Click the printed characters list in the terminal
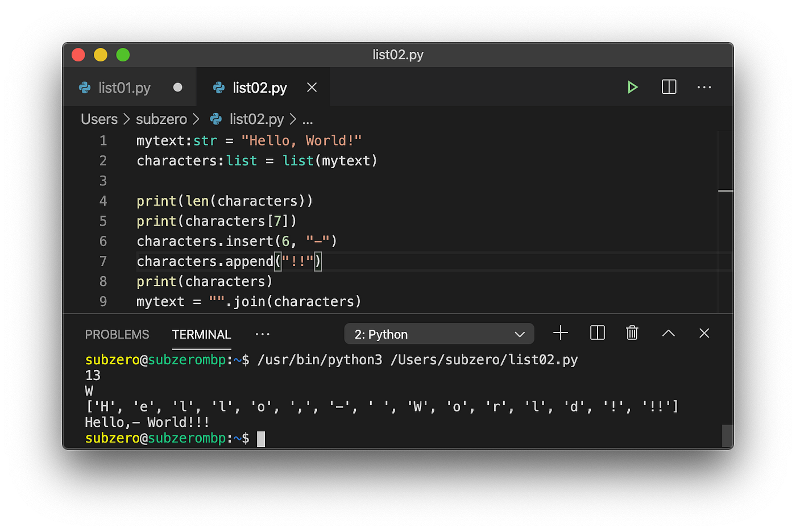 tap(382, 406)
